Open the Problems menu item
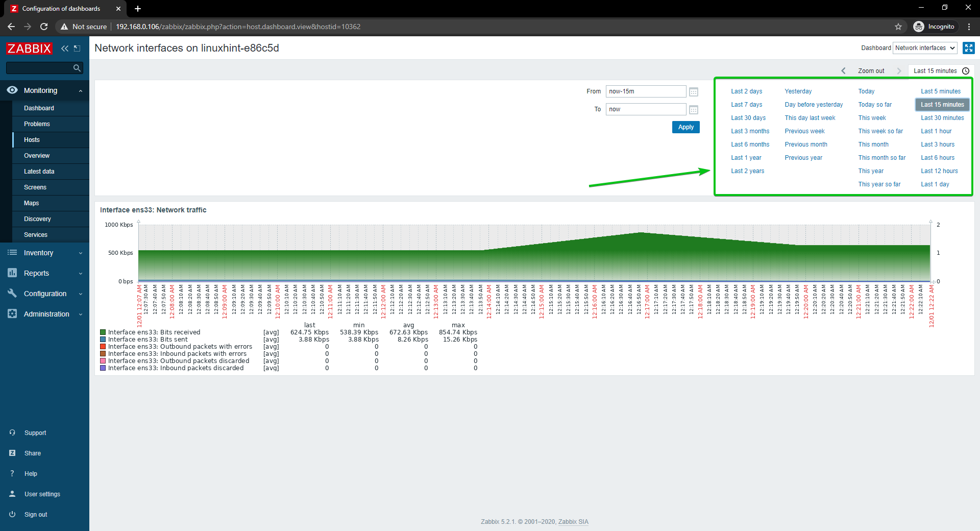This screenshot has height=531, width=980. 37,124
